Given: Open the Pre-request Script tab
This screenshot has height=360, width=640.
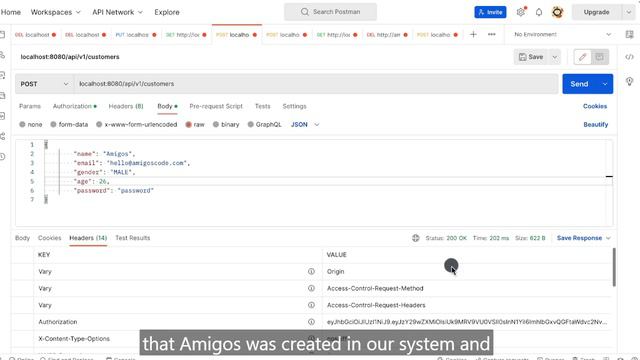Looking at the screenshot, I should click(216, 106).
